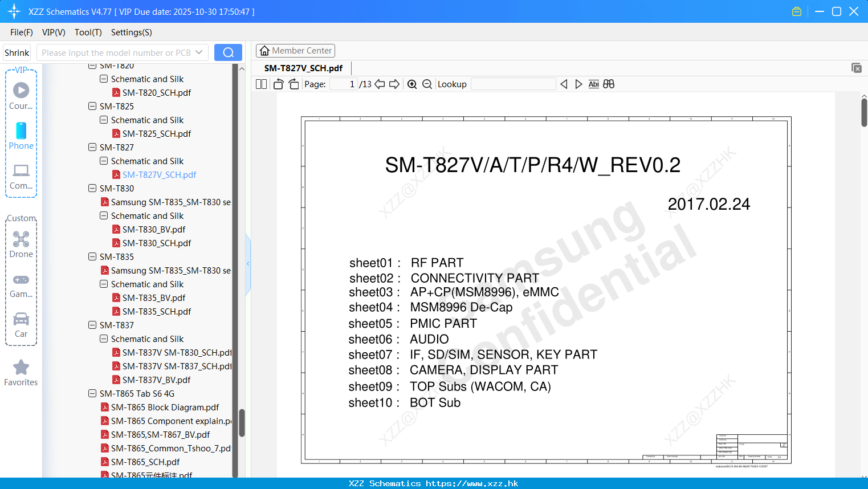Click the yellow toolbox icon in title bar
Viewport: 868px width, 489px height.
pyautogui.click(x=797, y=11)
